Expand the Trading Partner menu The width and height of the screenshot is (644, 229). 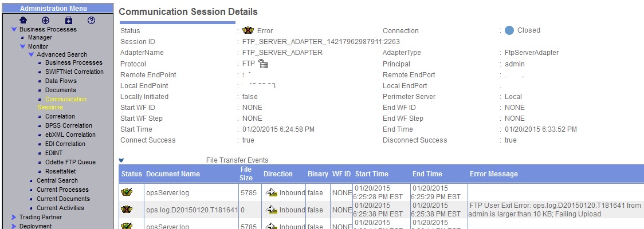14,217
